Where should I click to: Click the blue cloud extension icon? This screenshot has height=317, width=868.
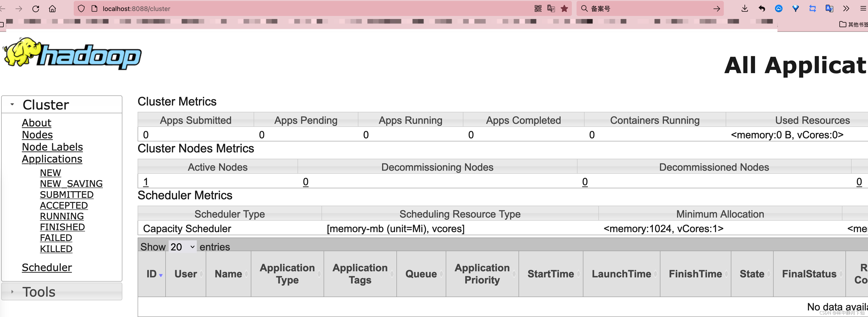(779, 9)
